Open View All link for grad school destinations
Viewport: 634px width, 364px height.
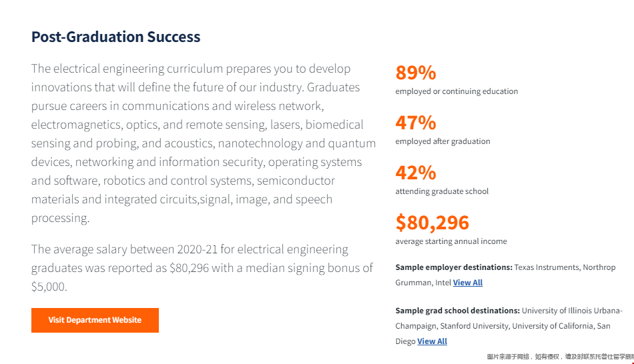point(432,341)
